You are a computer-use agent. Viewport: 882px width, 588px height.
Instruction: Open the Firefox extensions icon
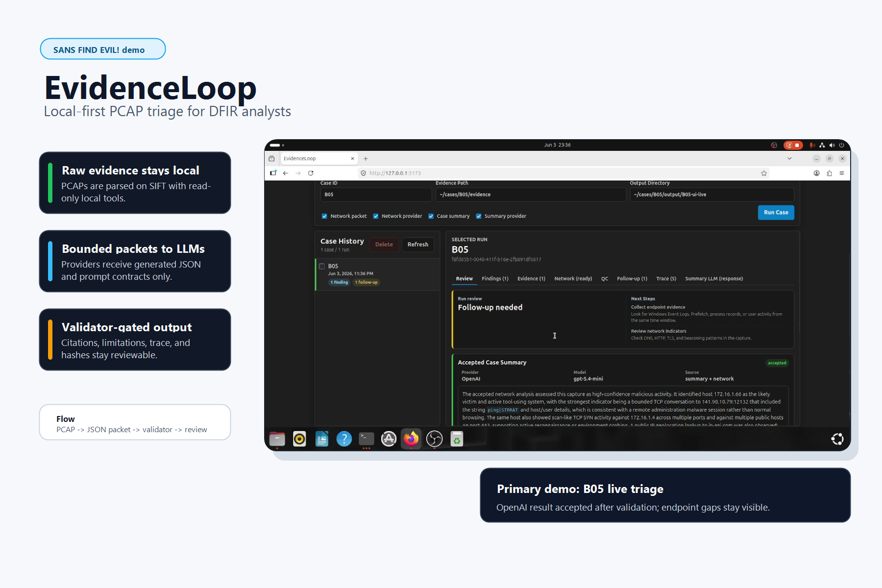tap(829, 173)
